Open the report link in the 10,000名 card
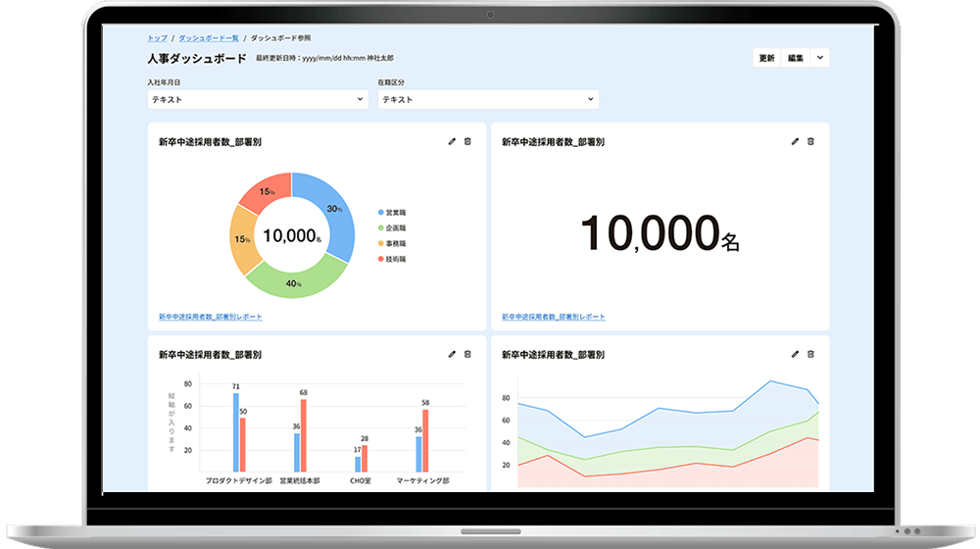The width and height of the screenshot is (980, 549). click(x=553, y=317)
